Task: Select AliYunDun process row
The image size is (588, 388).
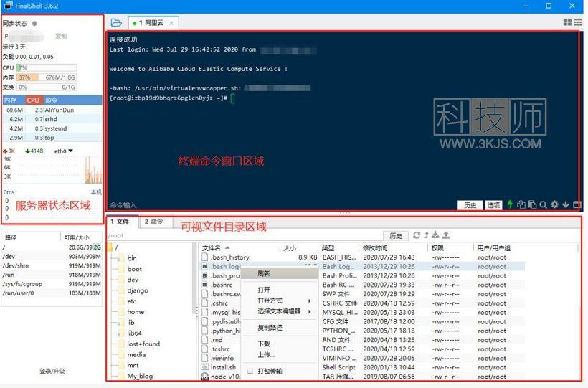Action: (x=52, y=110)
